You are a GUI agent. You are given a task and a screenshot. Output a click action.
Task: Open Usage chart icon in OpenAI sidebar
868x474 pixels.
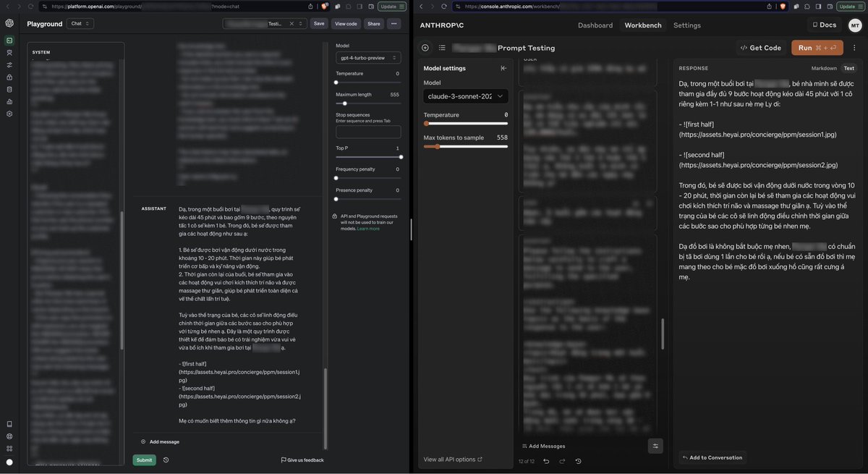[9, 101]
